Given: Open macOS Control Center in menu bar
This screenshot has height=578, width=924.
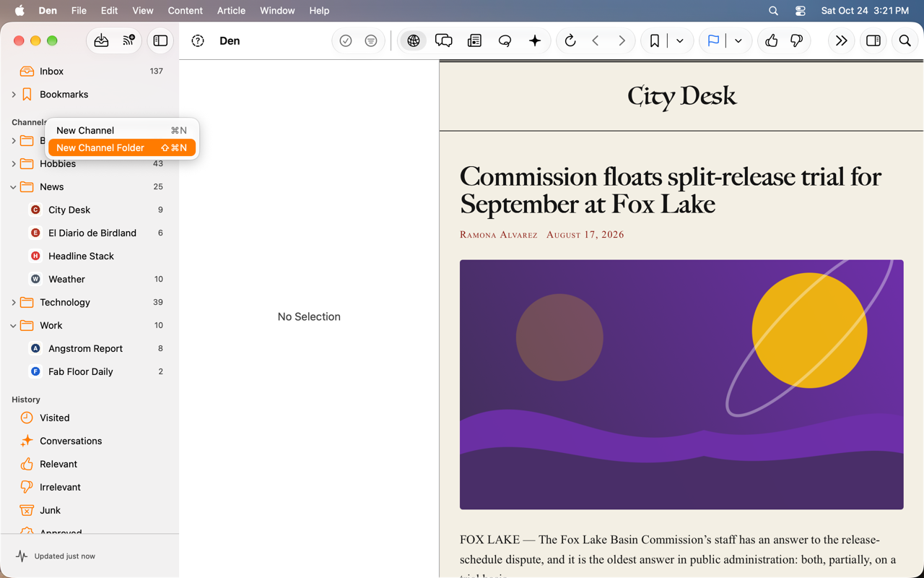Looking at the screenshot, I should (x=800, y=10).
